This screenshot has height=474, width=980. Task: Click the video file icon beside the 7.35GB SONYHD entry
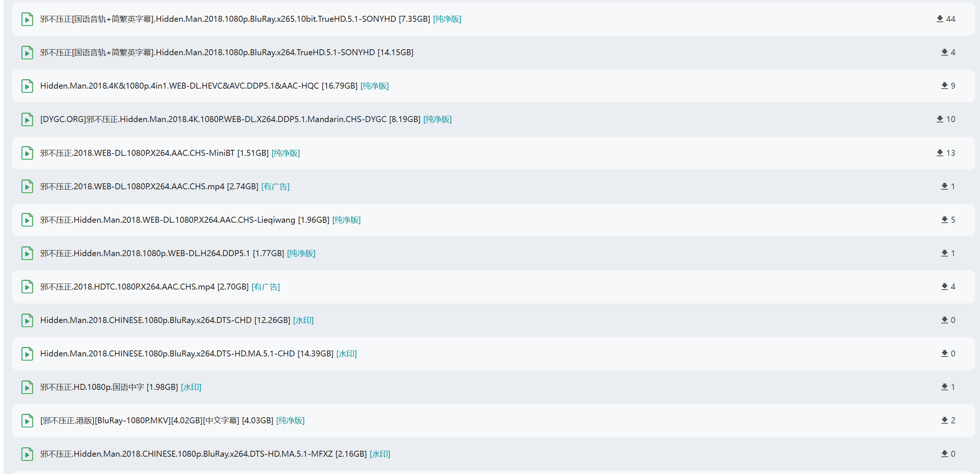(x=27, y=19)
